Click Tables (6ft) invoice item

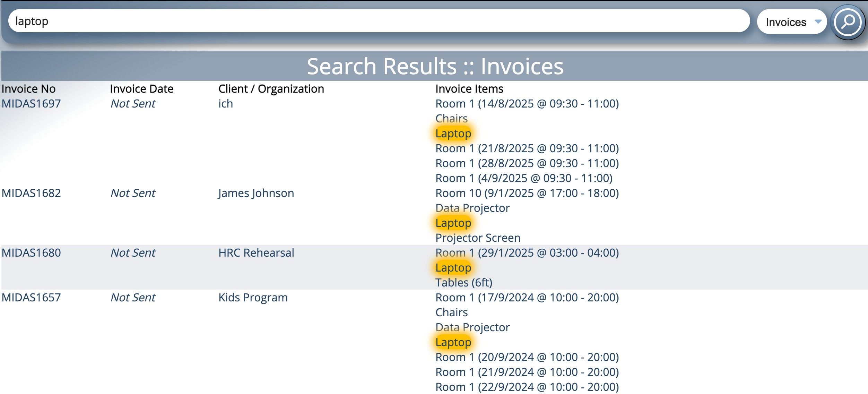463,283
